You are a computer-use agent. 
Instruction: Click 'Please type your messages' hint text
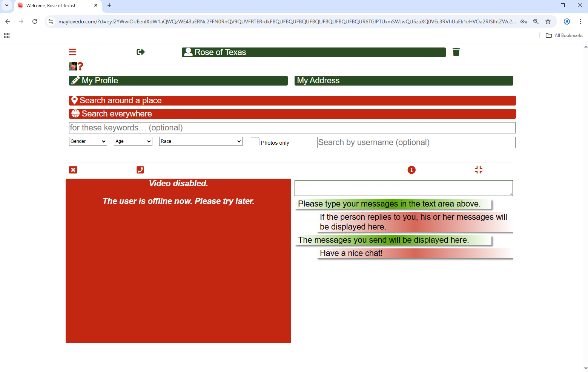pyautogui.click(x=393, y=204)
